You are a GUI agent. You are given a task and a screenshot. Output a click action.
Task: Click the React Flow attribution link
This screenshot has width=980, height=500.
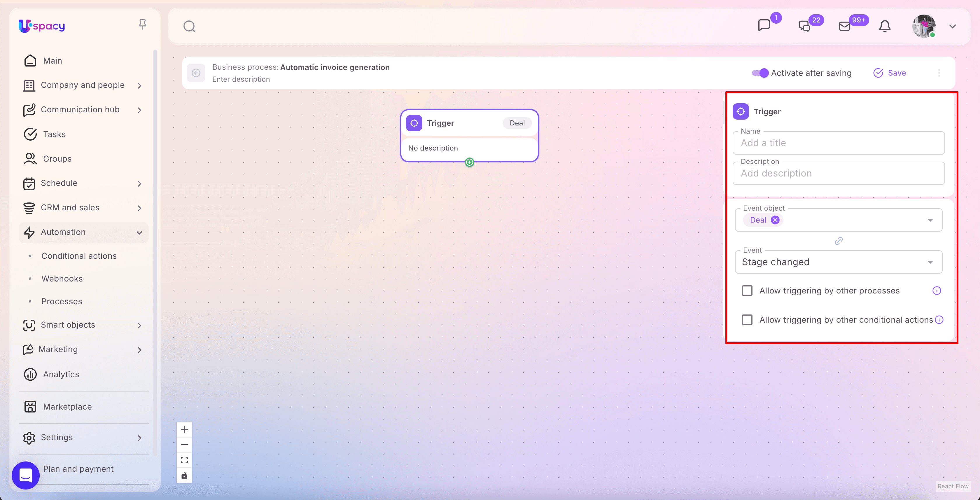[953, 486]
